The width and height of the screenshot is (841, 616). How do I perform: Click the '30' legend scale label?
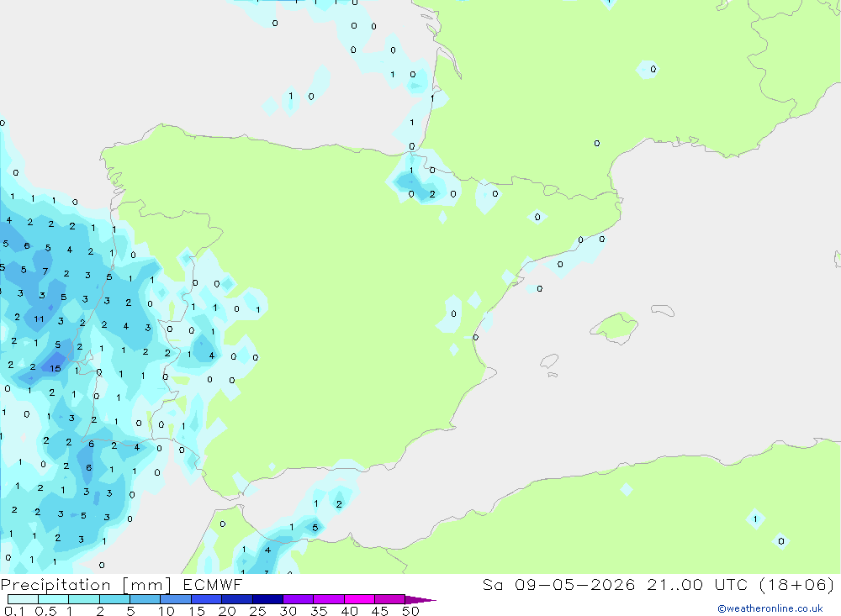coord(288,611)
